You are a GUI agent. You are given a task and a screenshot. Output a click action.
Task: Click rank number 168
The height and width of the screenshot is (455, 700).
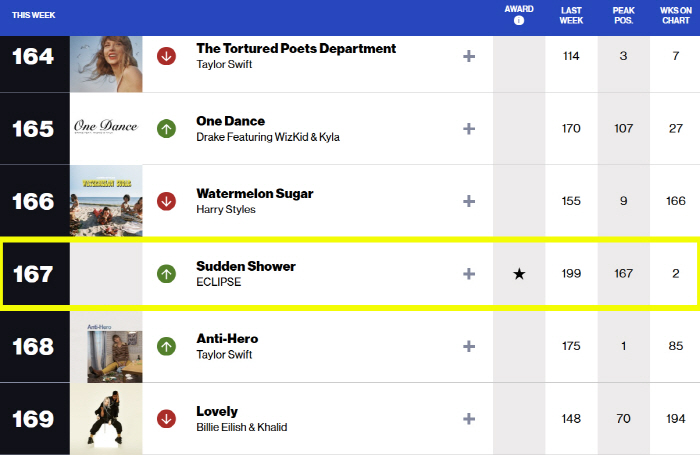pyautogui.click(x=33, y=346)
